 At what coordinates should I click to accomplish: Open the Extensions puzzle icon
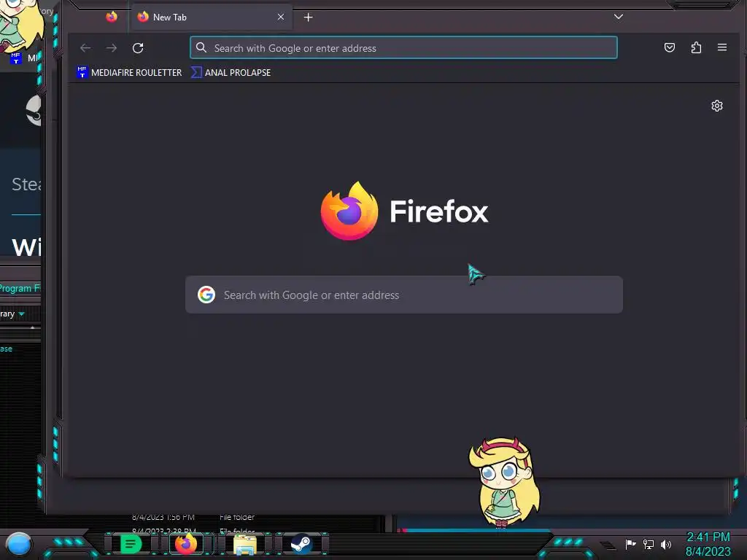[696, 47]
